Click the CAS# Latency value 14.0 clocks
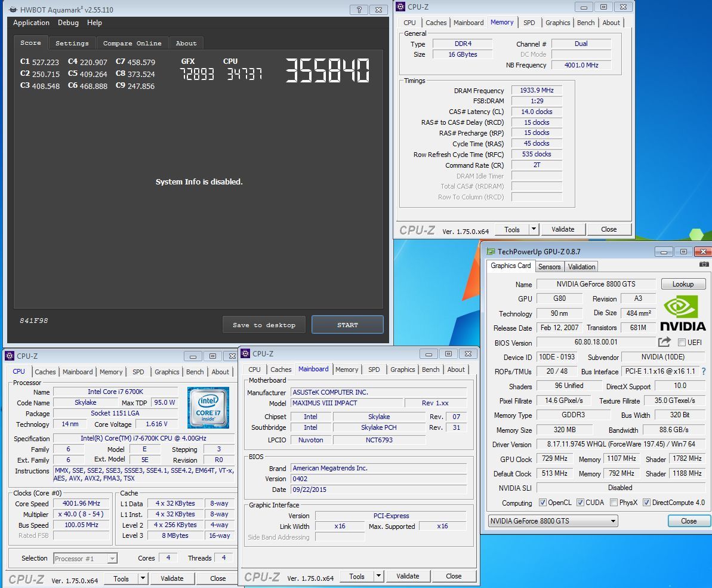The height and width of the screenshot is (588, 712). coord(537,111)
